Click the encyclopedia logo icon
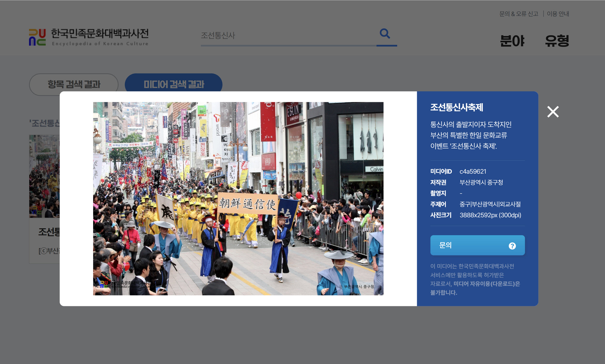 tap(37, 37)
